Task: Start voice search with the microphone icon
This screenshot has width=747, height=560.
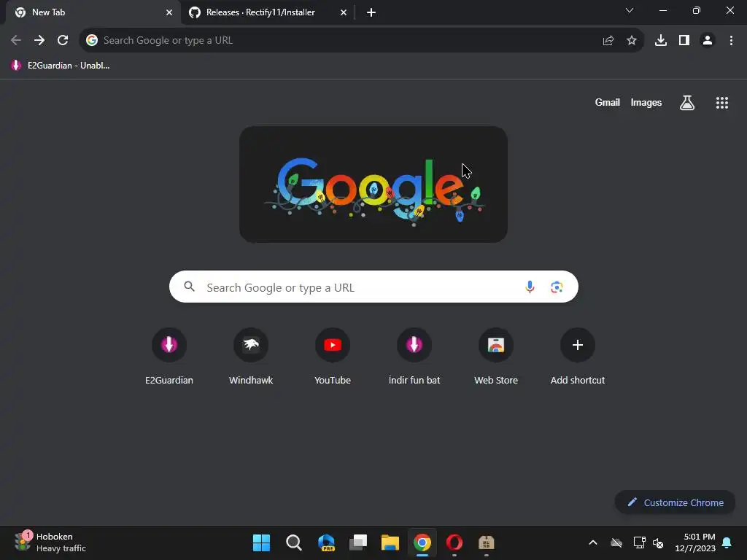Action: click(530, 287)
